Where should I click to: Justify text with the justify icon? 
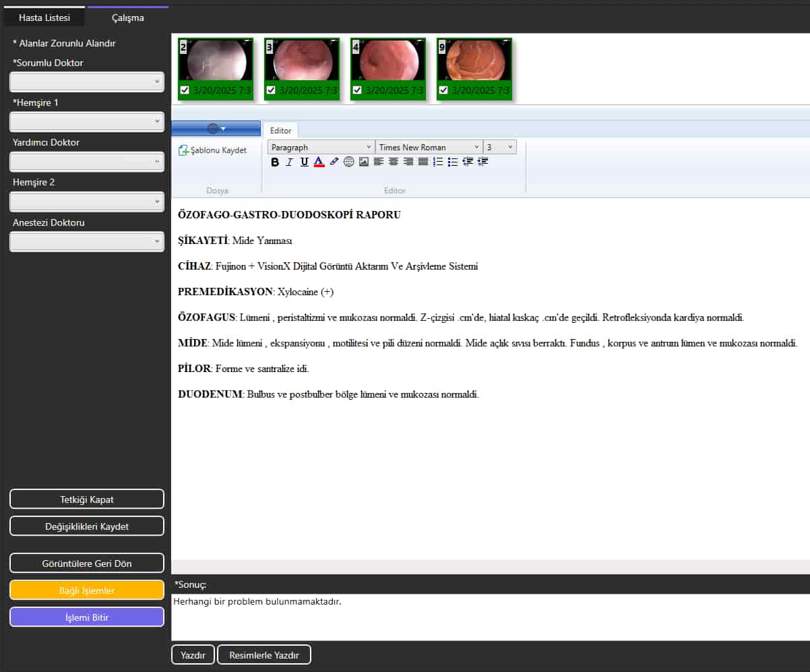click(423, 162)
